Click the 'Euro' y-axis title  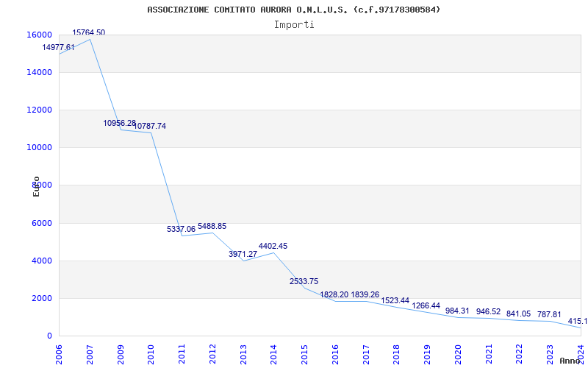pos(36,187)
